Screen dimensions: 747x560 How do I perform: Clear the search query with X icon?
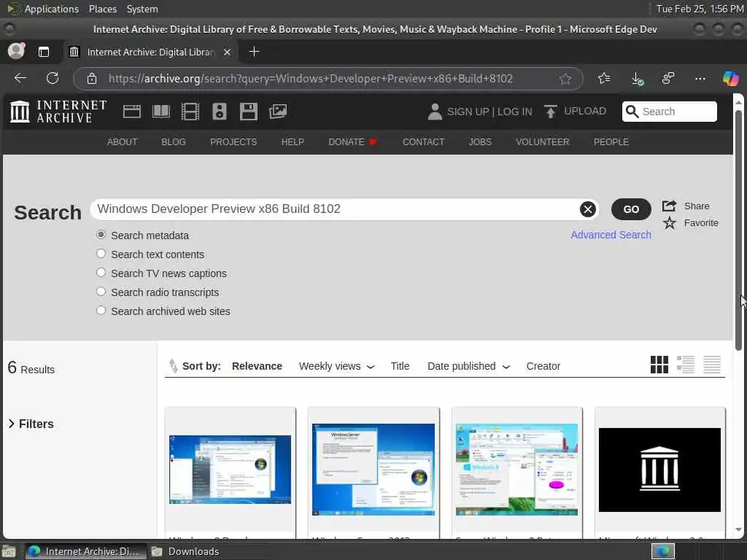pos(587,209)
